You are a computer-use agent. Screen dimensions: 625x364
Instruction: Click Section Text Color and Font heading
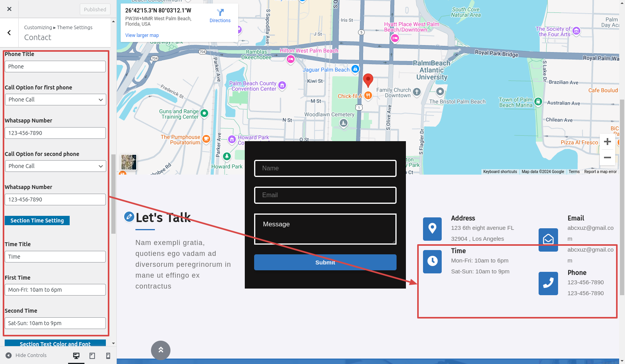55,344
